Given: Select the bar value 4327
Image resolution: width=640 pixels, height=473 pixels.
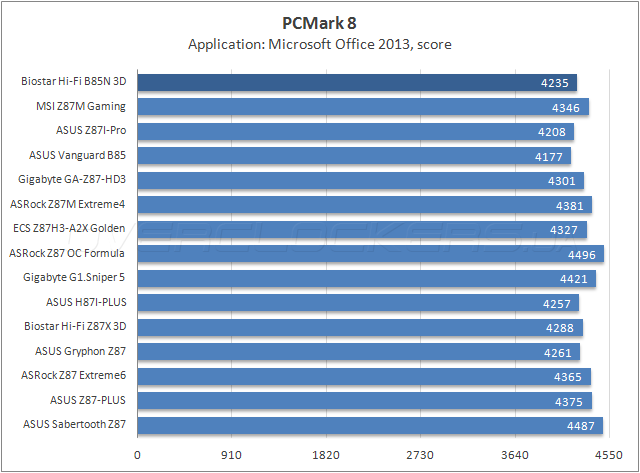Looking at the screenshot, I should tap(564, 230).
